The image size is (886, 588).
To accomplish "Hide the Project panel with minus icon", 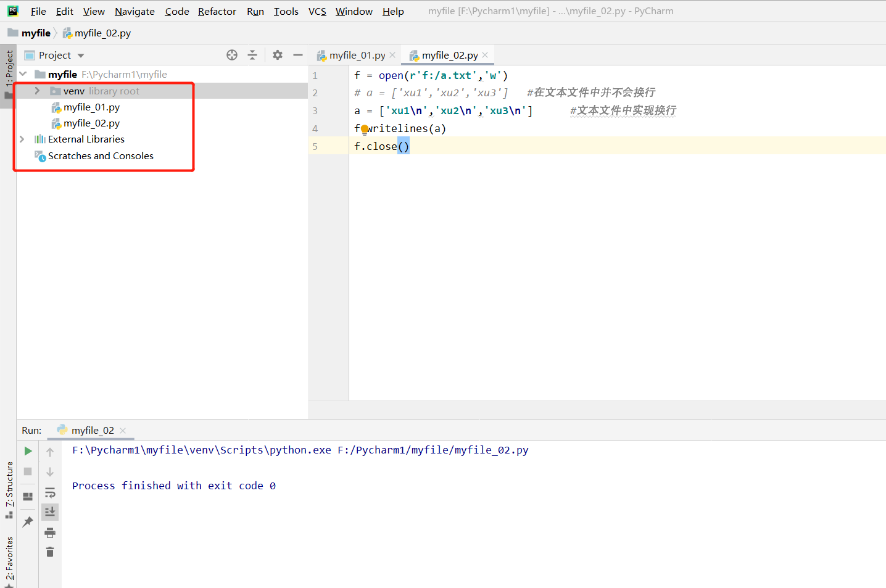I will pos(298,55).
